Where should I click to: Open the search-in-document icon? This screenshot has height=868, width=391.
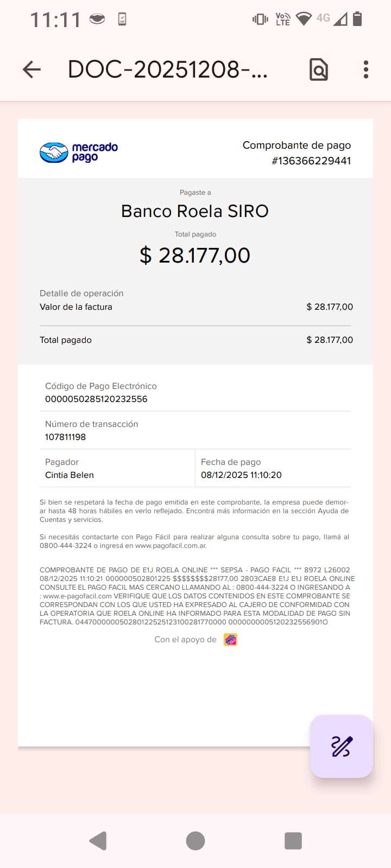pos(319,69)
